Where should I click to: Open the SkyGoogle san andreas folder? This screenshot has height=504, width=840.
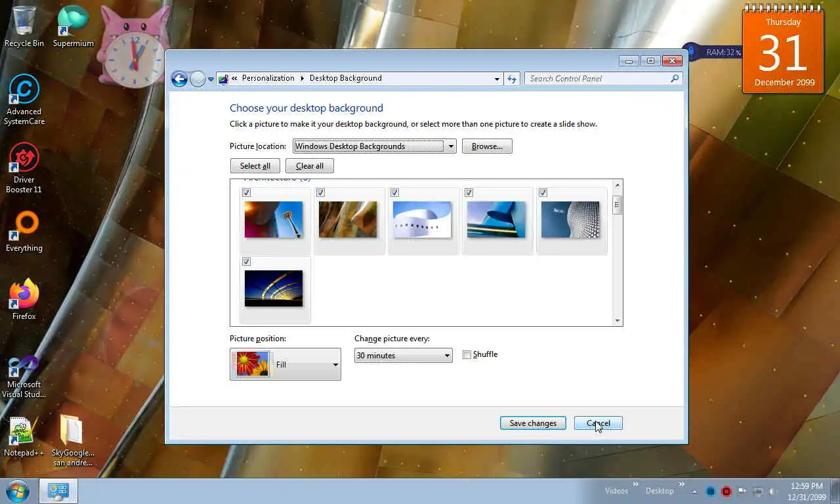click(73, 440)
